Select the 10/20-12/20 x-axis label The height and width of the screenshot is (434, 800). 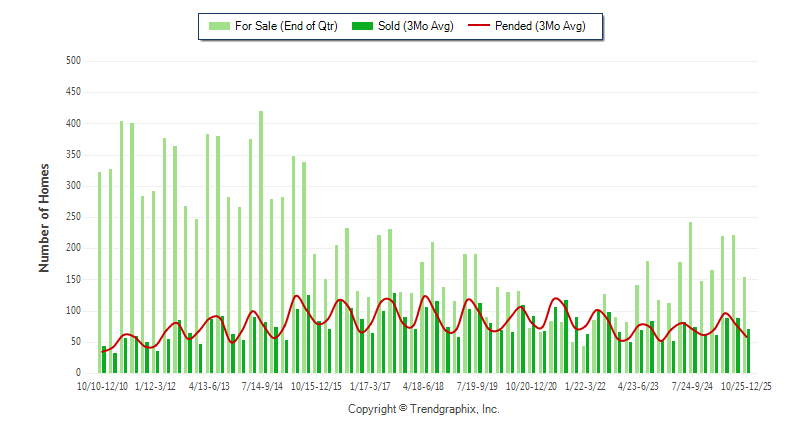point(531,384)
